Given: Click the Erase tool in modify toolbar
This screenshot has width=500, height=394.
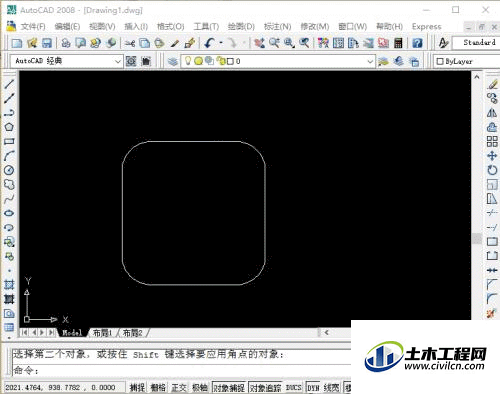Looking at the screenshot, I should [x=492, y=84].
